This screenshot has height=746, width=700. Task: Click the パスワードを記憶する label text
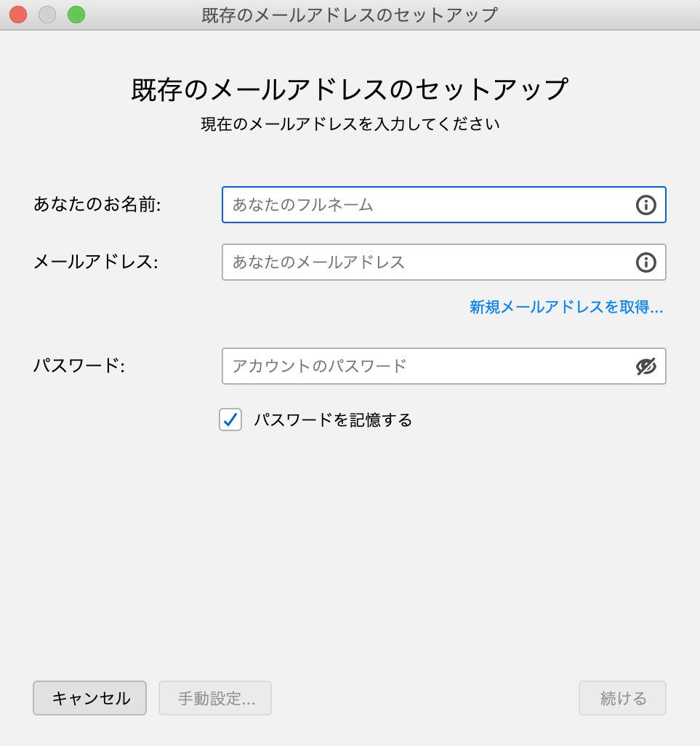point(333,420)
